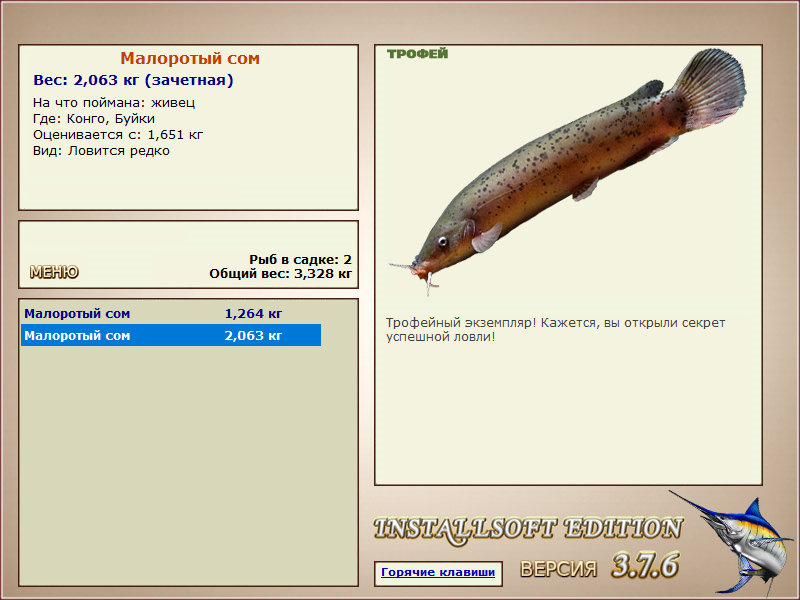Click the Малоротый сом title heading
This screenshot has width=800, height=600.
tap(190, 58)
